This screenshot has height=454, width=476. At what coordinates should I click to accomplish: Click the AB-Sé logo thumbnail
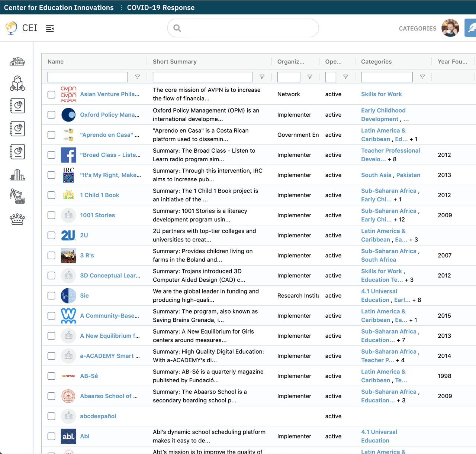[x=68, y=376]
